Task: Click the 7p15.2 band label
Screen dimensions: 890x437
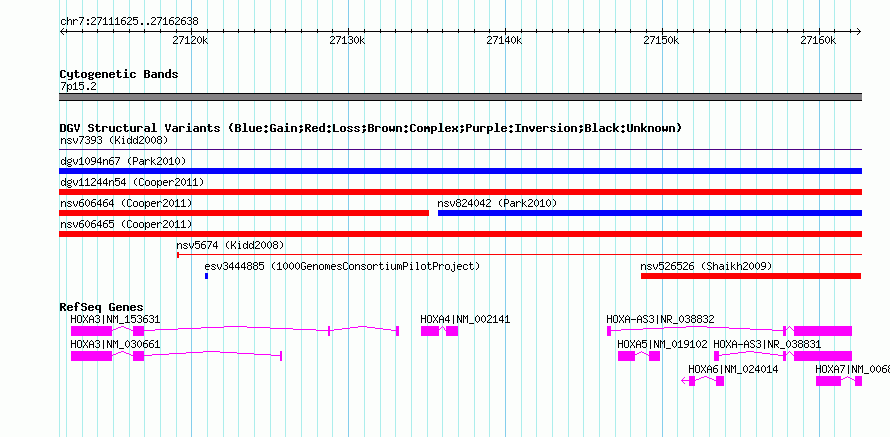Action: [x=78, y=87]
